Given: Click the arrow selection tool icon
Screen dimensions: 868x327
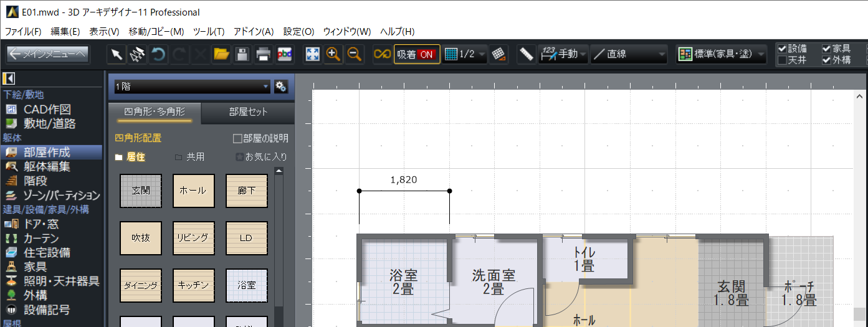Looking at the screenshot, I should click(117, 54).
